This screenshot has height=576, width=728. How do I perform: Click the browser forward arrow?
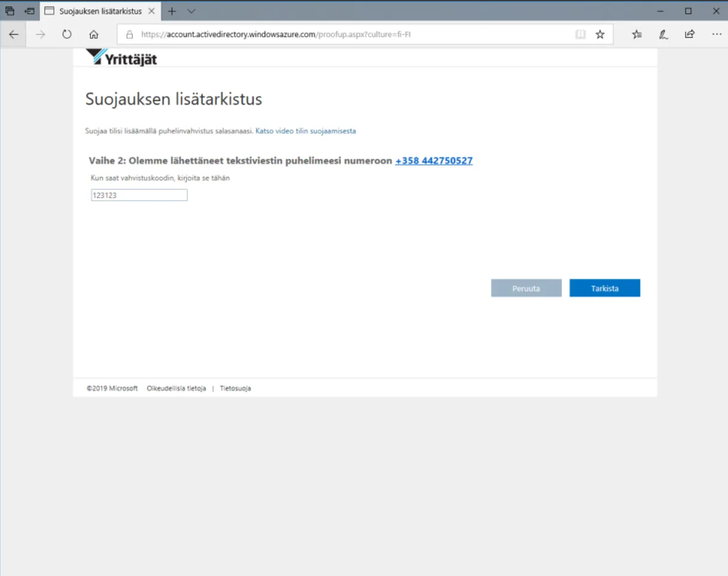(40, 35)
